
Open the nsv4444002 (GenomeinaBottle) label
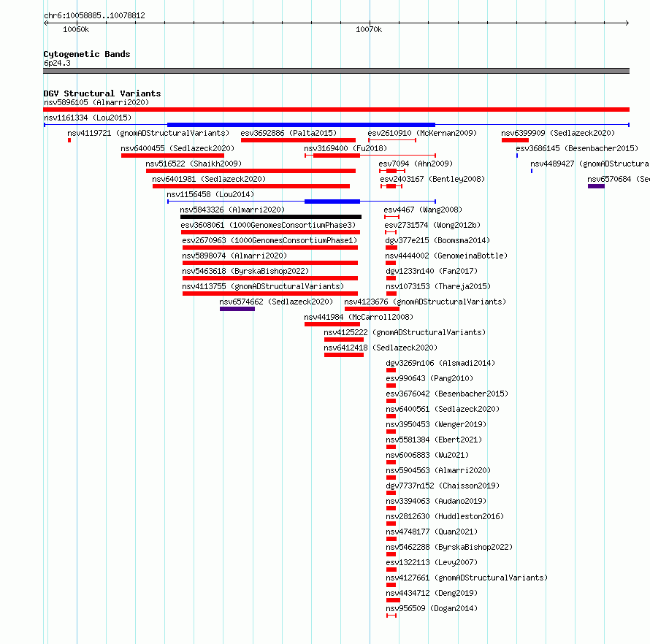click(446, 256)
